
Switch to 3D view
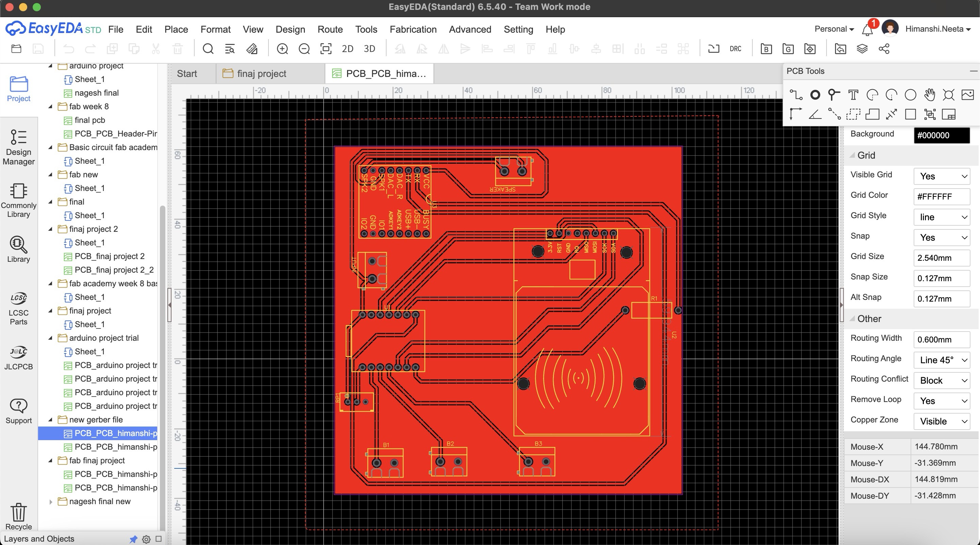click(x=369, y=49)
